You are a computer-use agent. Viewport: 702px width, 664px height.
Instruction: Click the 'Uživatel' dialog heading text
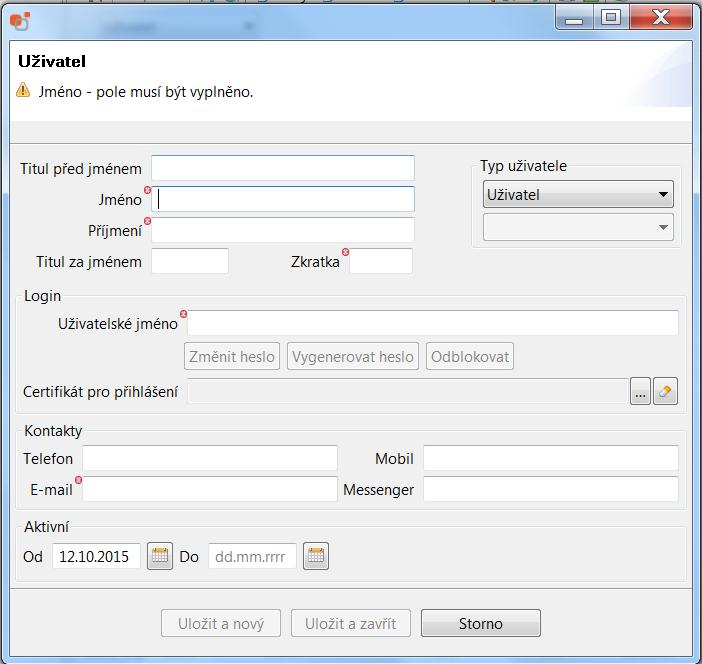click(52, 61)
